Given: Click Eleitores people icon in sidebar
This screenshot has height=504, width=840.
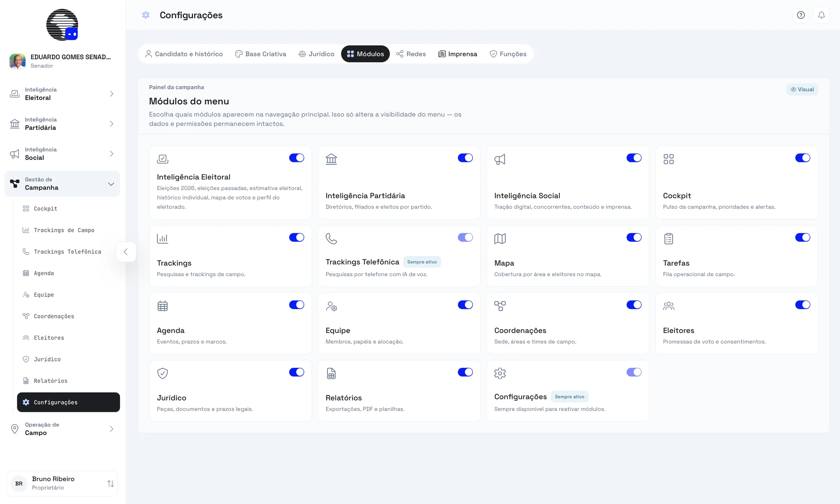Looking at the screenshot, I should pyautogui.click(x=26, y=338).
